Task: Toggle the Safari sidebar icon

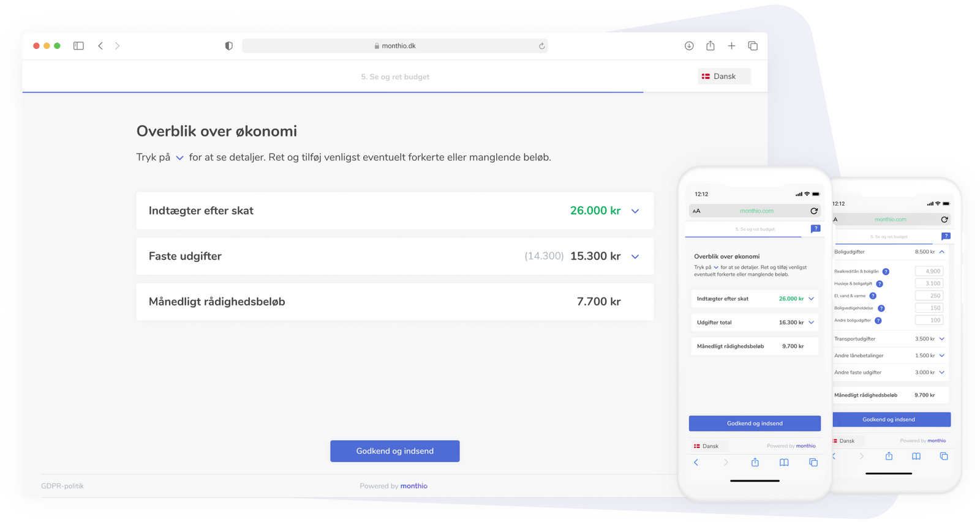Action: [x=78, y=46]
